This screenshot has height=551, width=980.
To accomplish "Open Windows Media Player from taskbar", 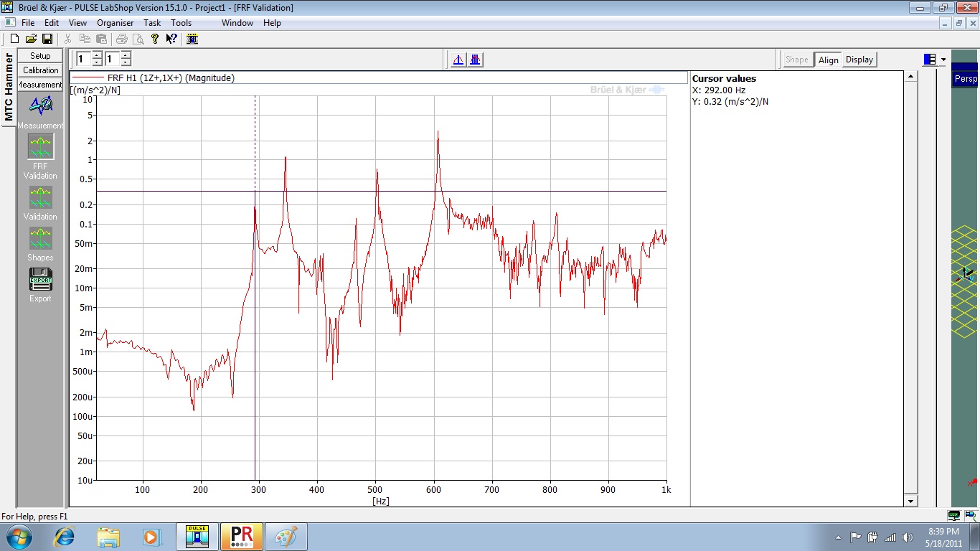I will pyautogui.click(x=151, y=537).
